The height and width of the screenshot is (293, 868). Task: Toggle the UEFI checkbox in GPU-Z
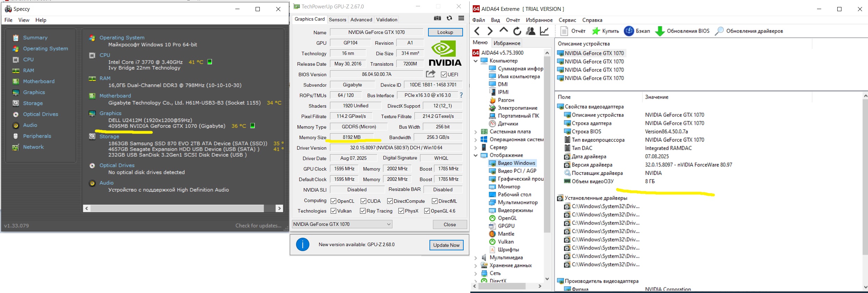444,74
